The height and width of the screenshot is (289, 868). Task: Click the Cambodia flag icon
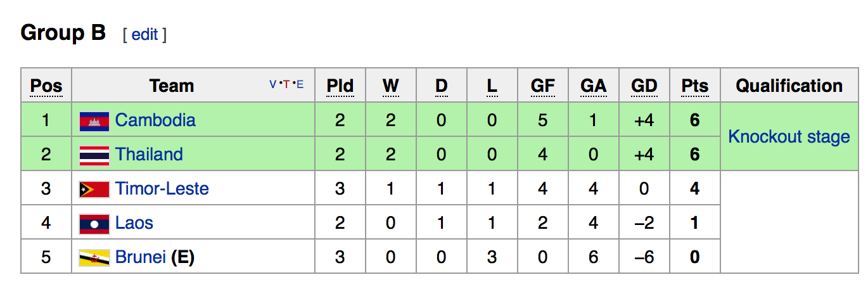point(94,120)
